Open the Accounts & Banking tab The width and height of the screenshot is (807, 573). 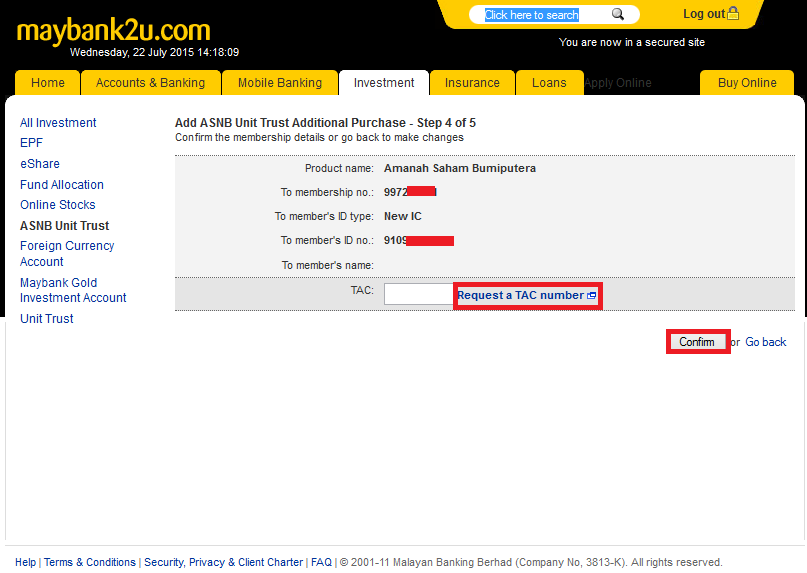[150, 83]
